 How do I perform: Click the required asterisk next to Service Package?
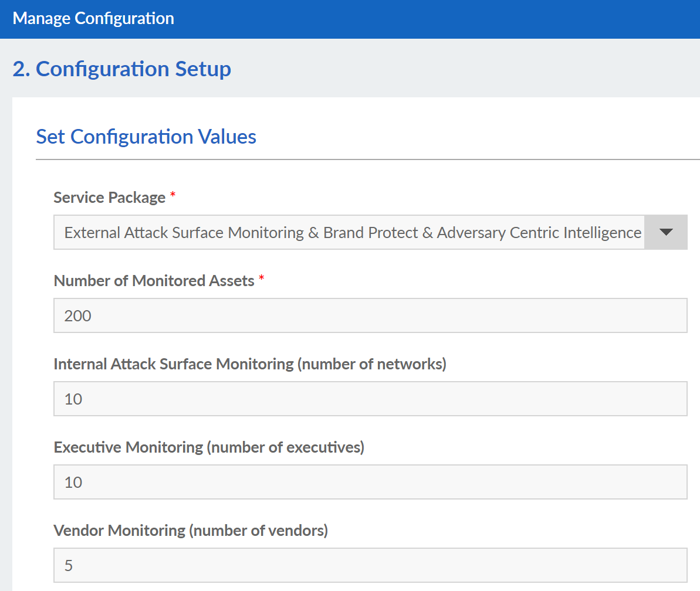tap(173, 197)
